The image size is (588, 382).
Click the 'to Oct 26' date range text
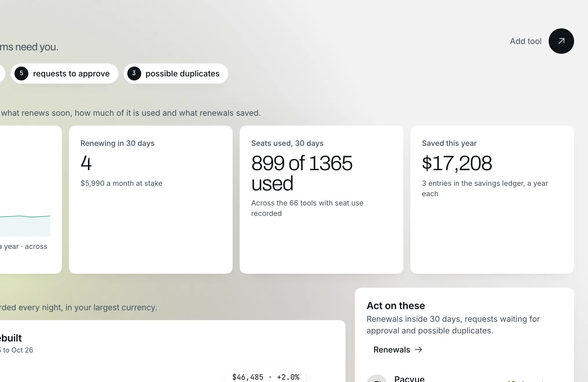coord(18,350)
